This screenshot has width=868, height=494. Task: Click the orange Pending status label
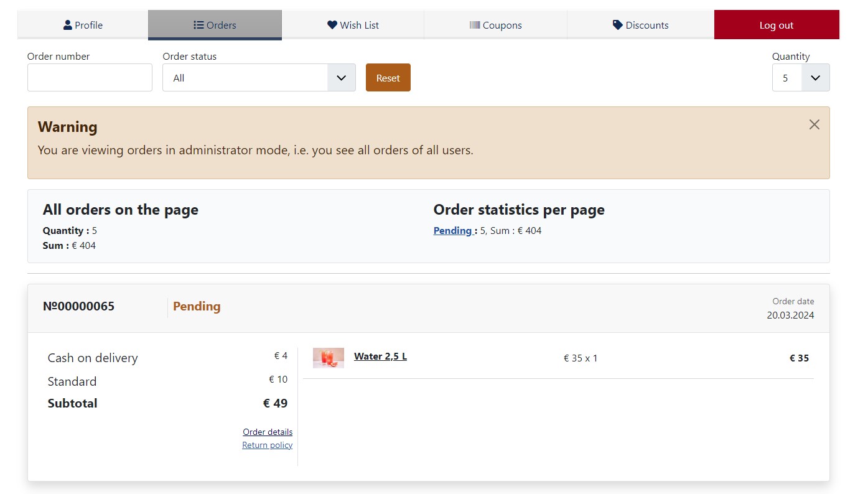click(x=197, y=307)
